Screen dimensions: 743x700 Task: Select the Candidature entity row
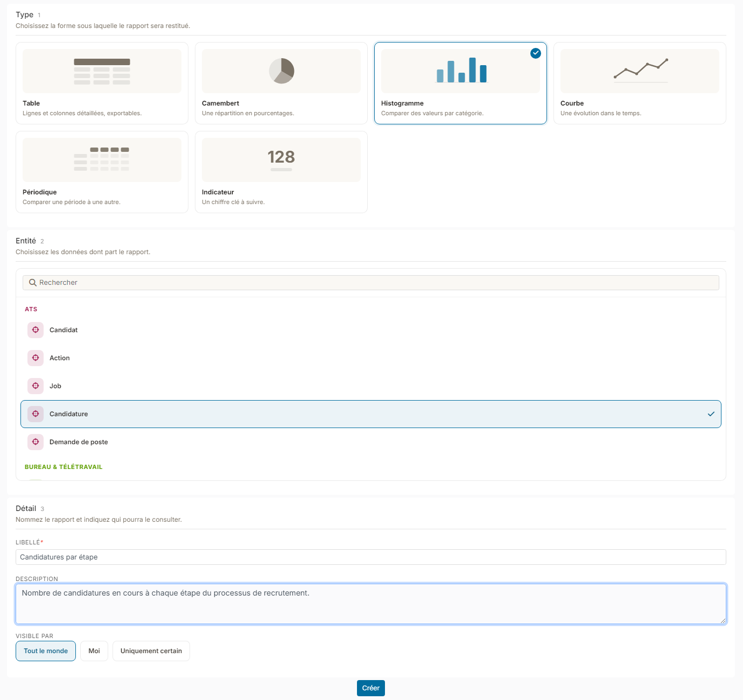[371, 414]
